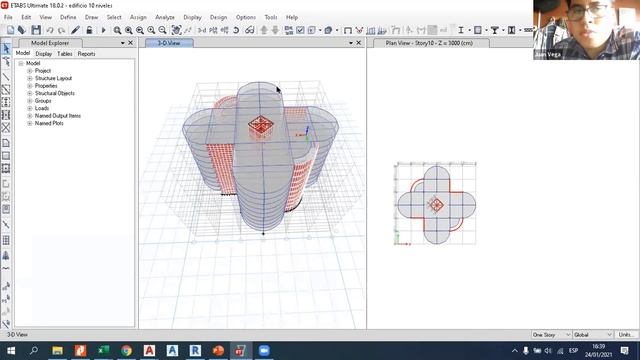Viewport: 640px width, 360px height.
Task: Open the Analyze menu
Action: pos(165,18)
